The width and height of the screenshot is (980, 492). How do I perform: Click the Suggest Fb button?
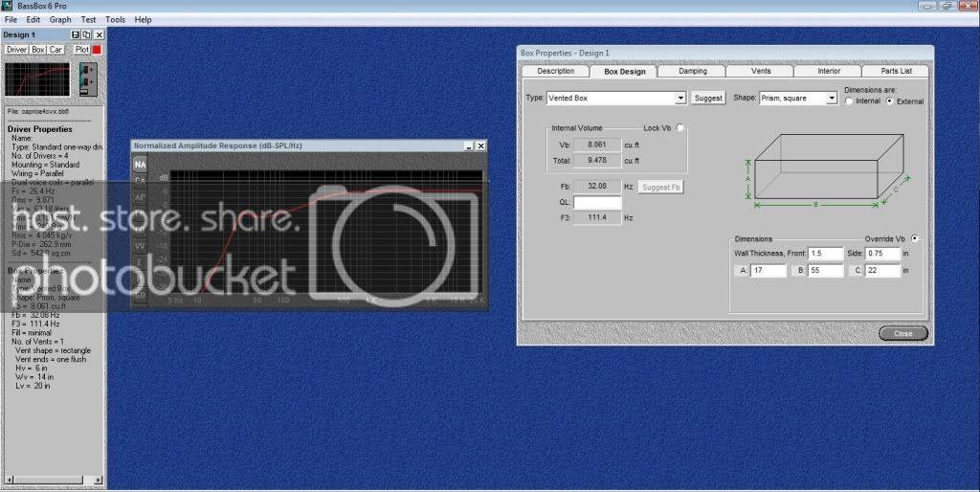661,187
